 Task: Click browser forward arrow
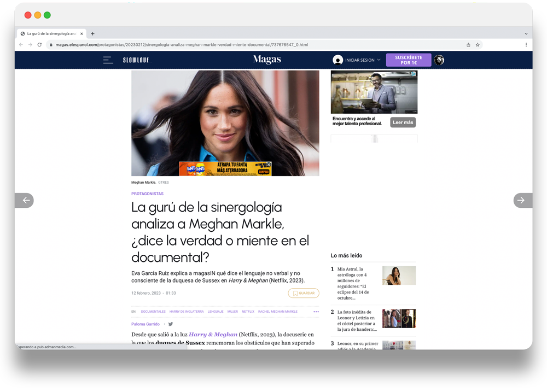coord(30,45)
